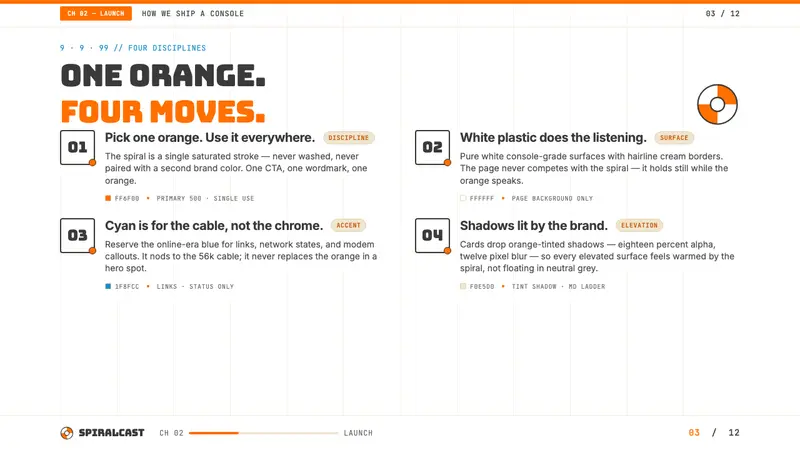Click the 'PRIMARY 500 · SINGLE USE' label
Viewport: 800px width, 450px height.
[205, 198]
